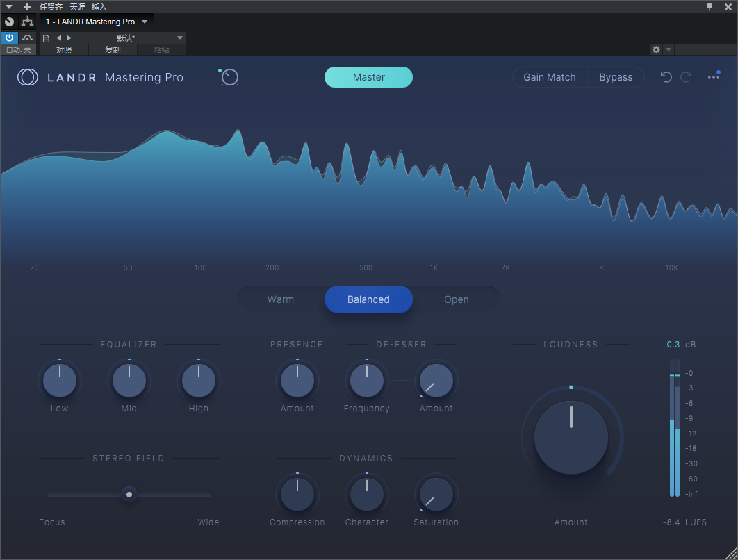Click the 对照 compare button

64,50
